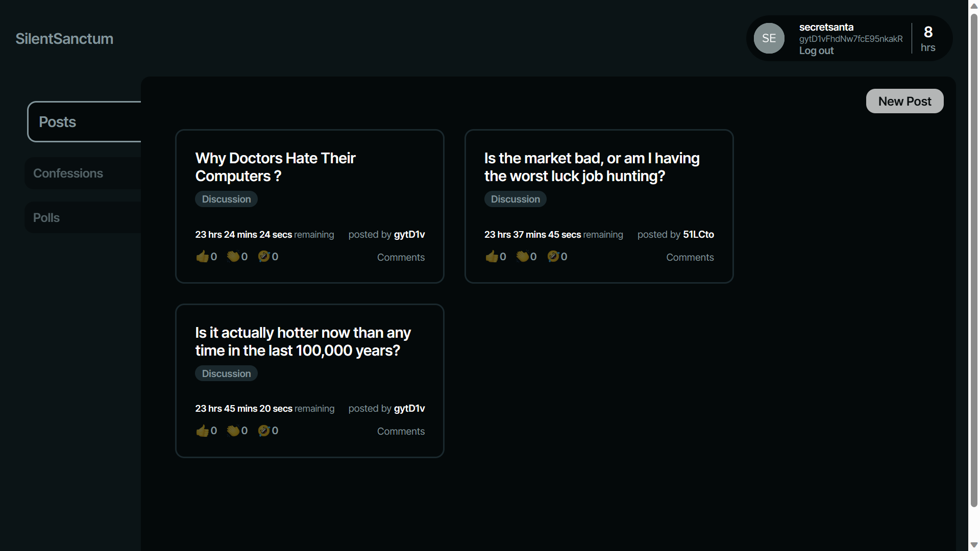The image size is (980, 551).
Task: Switch to the Confessions tab
Action: pyautogui.click(x=68, y=173)
